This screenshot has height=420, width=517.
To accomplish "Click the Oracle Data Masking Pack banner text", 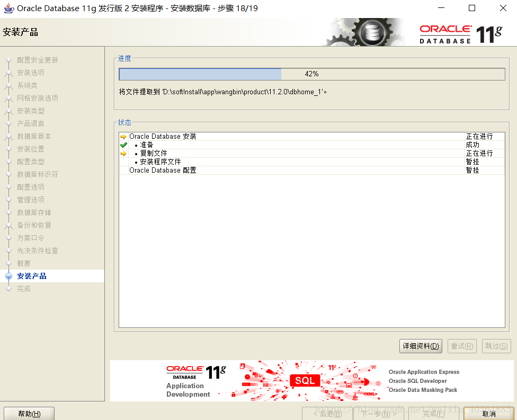I will click(x=423, y=390).
